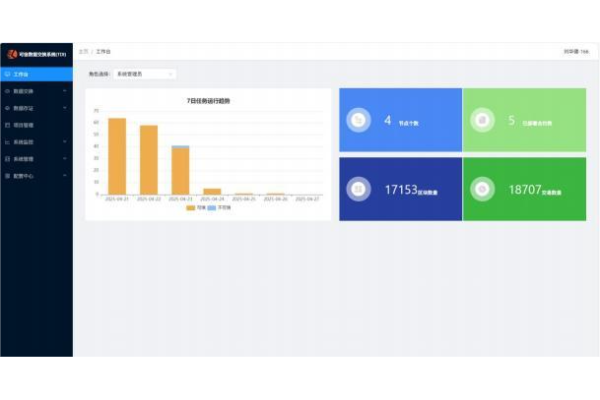Screen dimensions: 600x400
Task: Toggle the orange series in chart legend
Action: 191,207
